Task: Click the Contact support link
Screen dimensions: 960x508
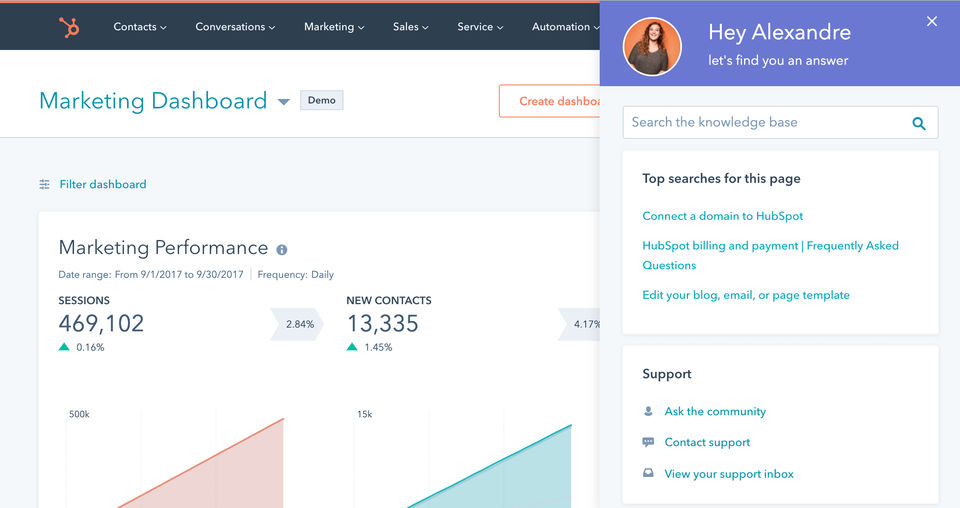Action: (x=707, y=443)
